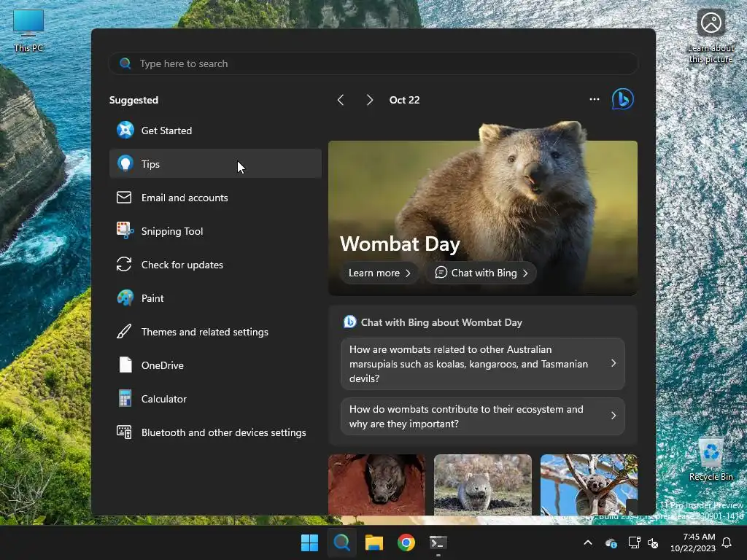Open the wombat in burrow thumbnail
The width and height of the screenshot is (747, 560).
[x=376, y=484]
